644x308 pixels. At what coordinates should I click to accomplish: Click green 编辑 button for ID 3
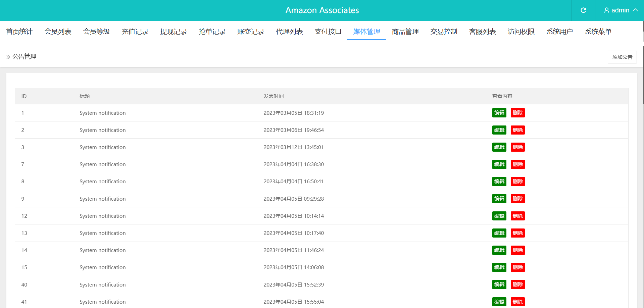pos(499,147)
